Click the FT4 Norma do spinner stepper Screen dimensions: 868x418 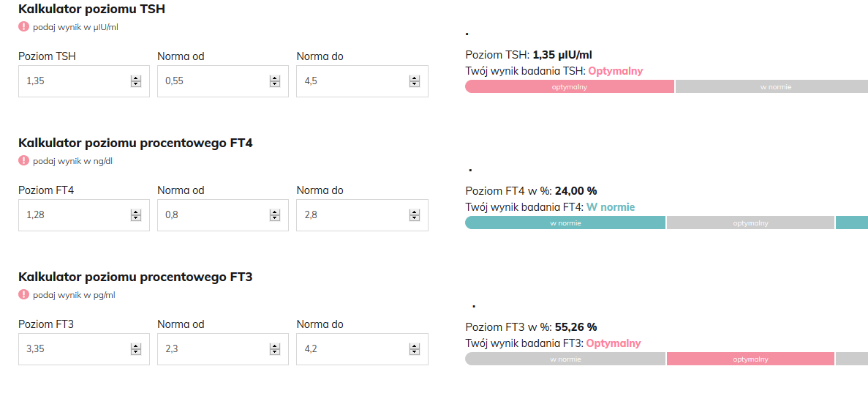(415, 215)
